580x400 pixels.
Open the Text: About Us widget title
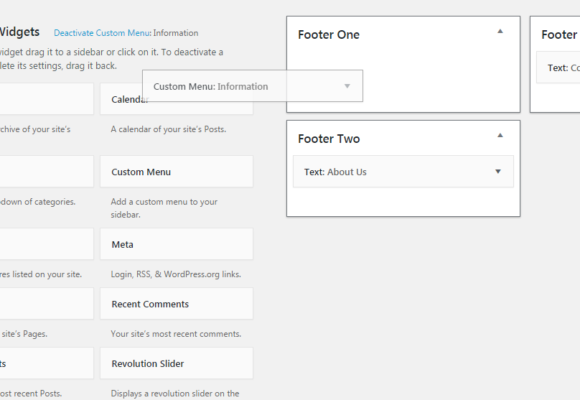pyautogui.click(x=335, y=172)
